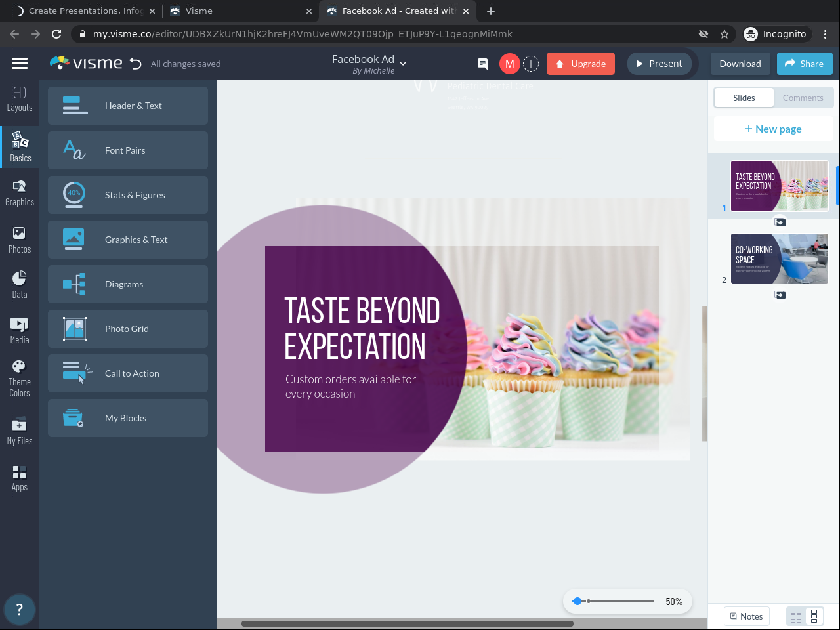
Task: Expand the Header & Text block category
Action: coord(128,106)
